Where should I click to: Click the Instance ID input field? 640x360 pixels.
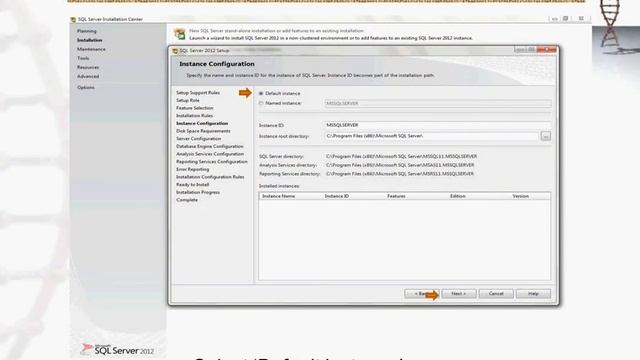pyautogui.click(x=438, y=125)
